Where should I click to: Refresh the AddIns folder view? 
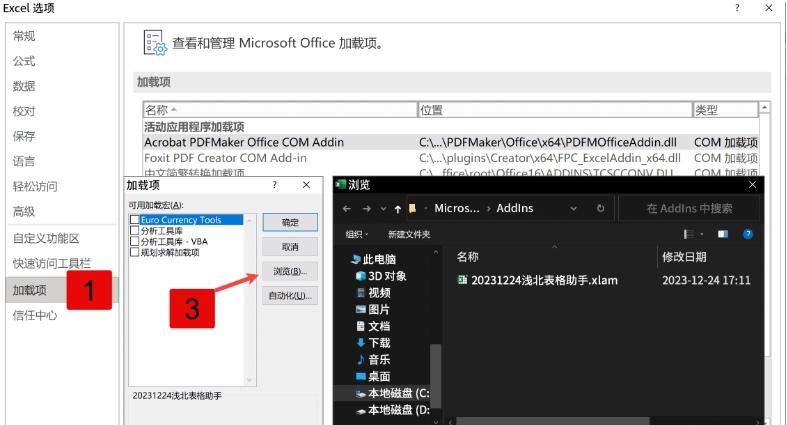point(600,208)
